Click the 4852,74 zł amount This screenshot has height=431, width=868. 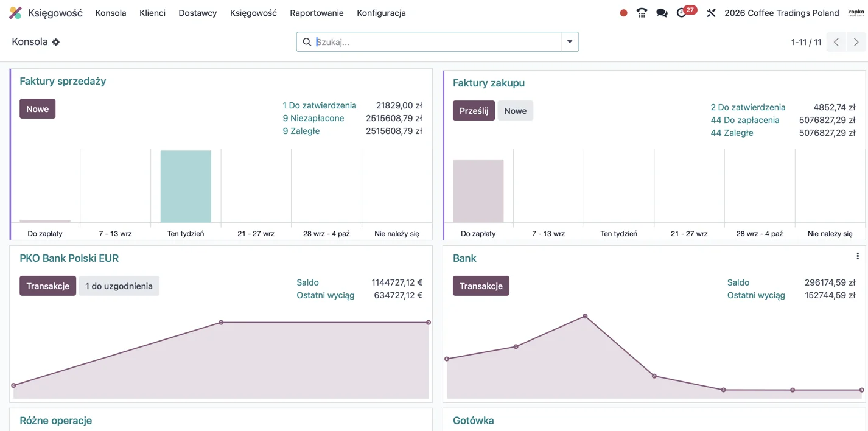[835, 107]
